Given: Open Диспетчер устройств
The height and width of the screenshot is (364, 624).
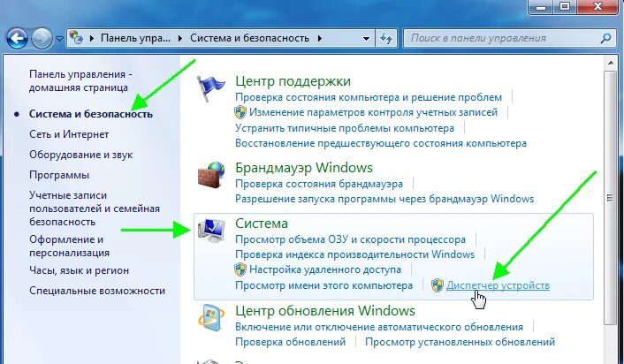Looking at the screenshot, I should (x=498, y=285).
